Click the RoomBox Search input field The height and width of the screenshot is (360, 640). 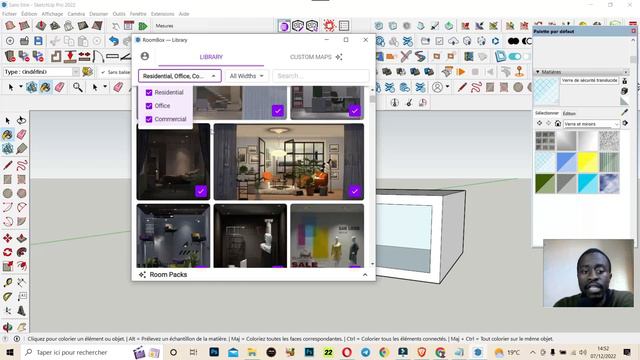pos(321,76)
